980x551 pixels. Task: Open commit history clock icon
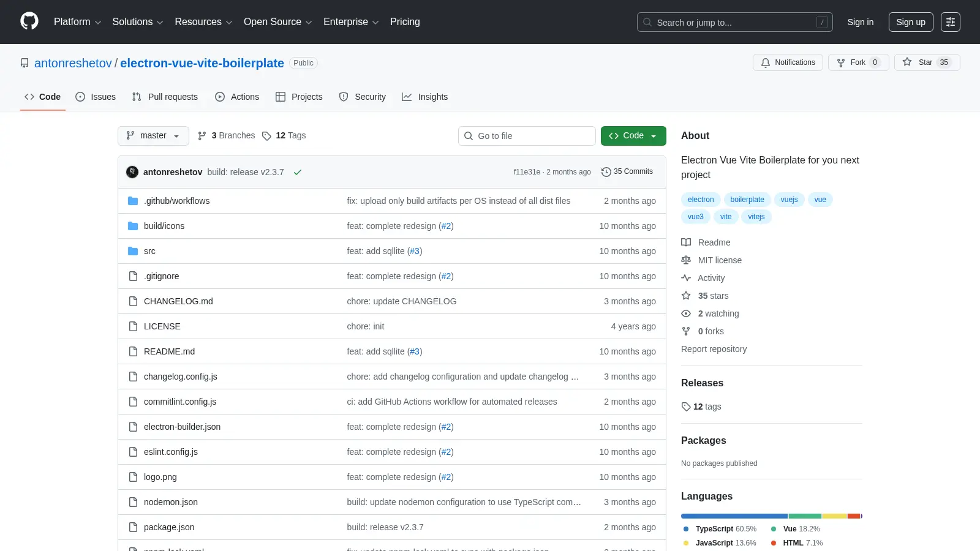[x=606, y=172]
